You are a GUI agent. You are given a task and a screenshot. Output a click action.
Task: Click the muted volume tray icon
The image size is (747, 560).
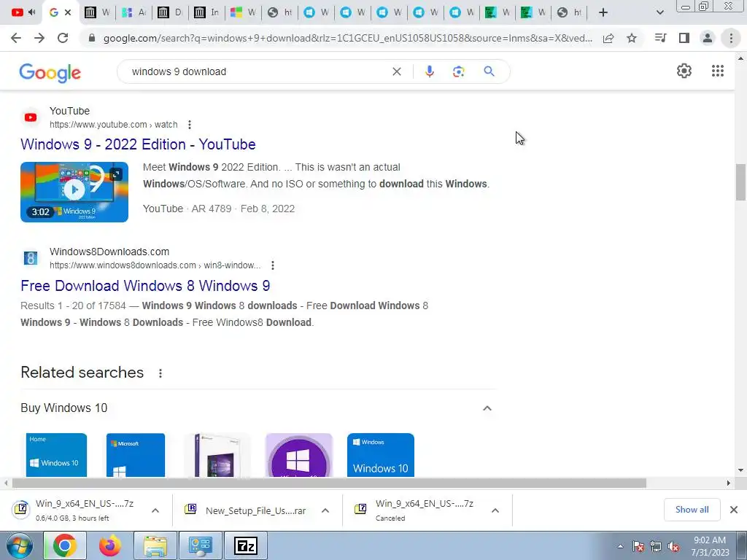[x=673, y=547]
